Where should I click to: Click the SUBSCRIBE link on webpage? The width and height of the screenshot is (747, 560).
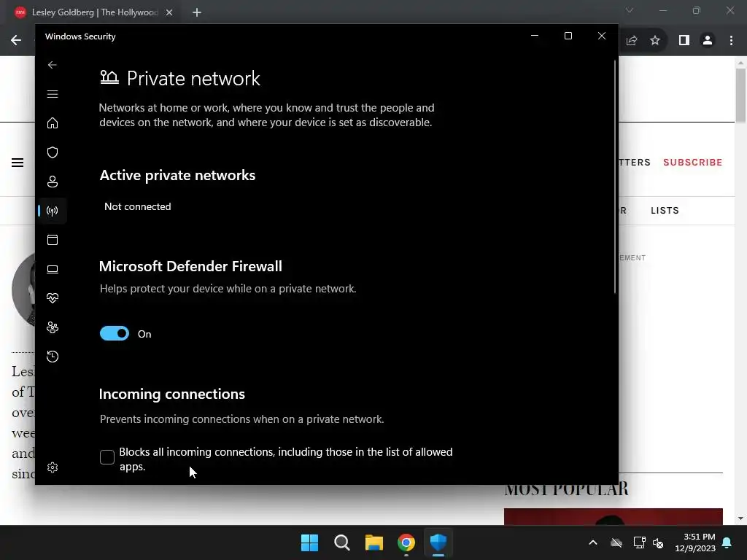[x=693, y=163]
